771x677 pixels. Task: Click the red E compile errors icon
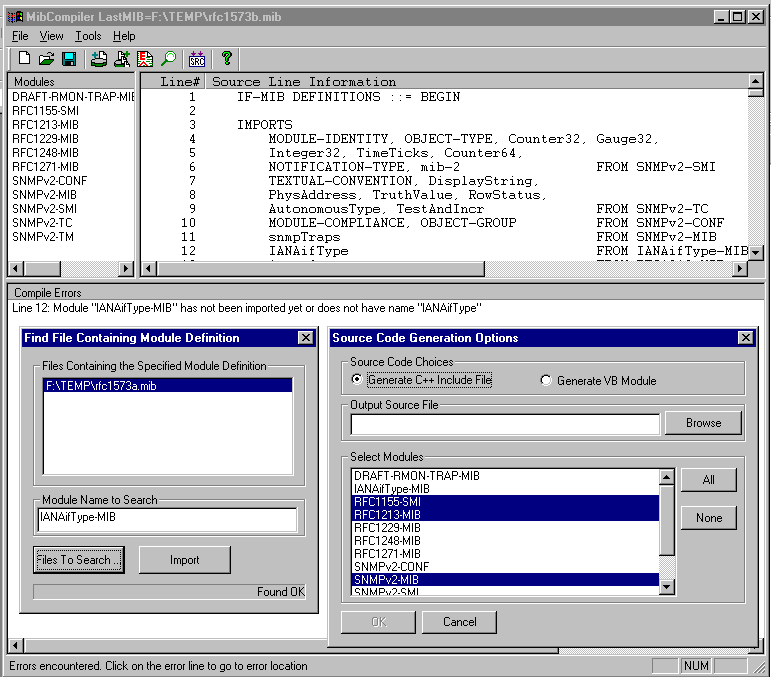145,59
